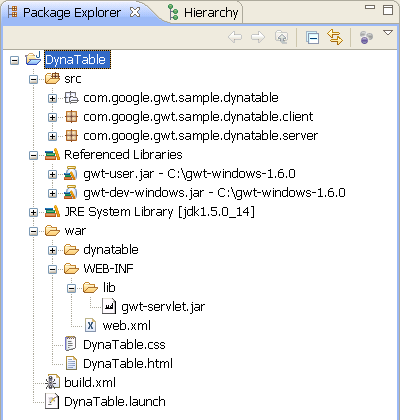Image resolution: width=400 pixels, height=420 pixels.
Task: Click the dynatable folder icon
Action: click(x=71, y=250)
